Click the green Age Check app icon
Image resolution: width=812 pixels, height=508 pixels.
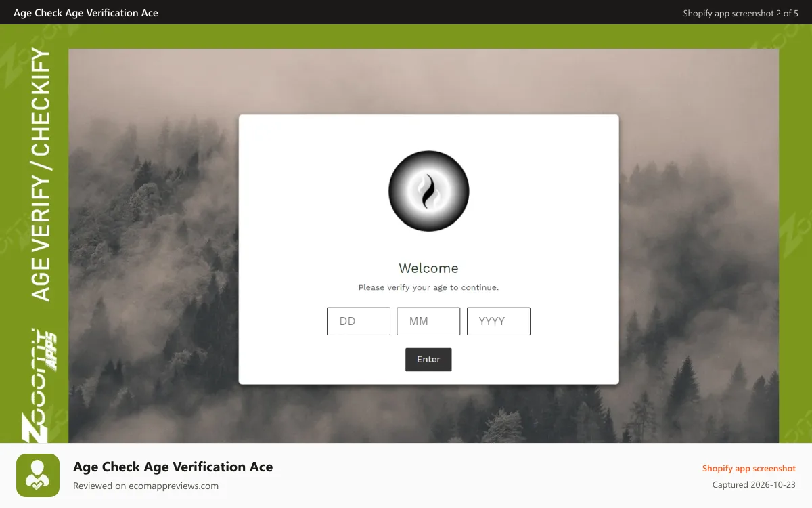(38, 475)
